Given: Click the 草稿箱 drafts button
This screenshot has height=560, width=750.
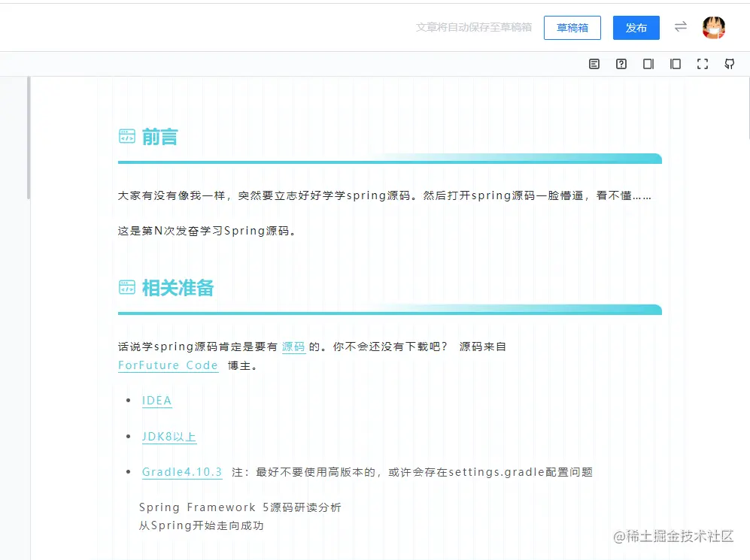Looking at the screenshot, I should (572, 28).
